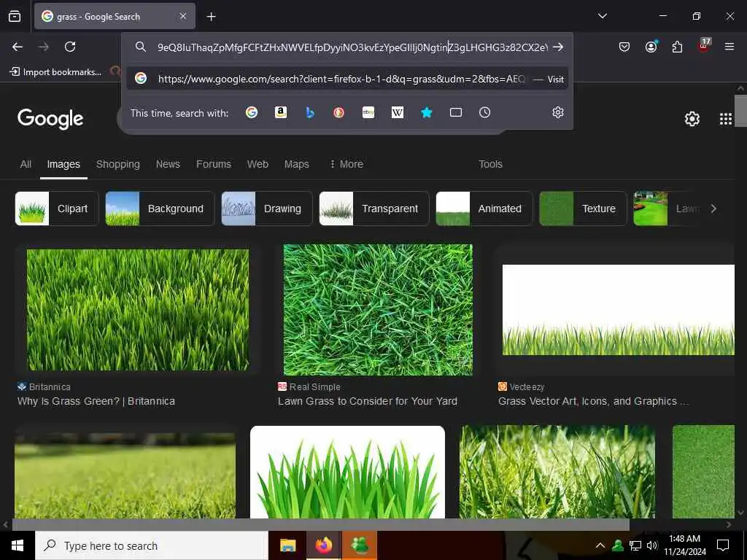747x560 pixels.
Task: Open the Google apps grid
Action: (726, 119)
